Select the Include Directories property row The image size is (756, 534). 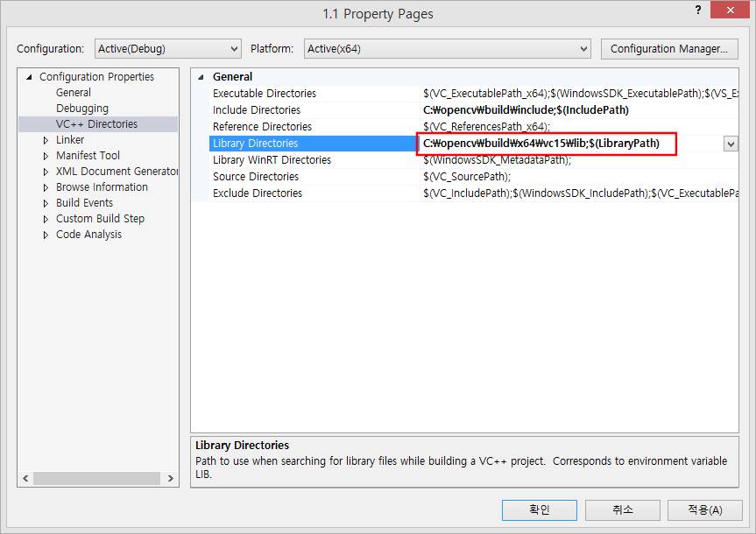pyautogui.click(x=257, y=110)
